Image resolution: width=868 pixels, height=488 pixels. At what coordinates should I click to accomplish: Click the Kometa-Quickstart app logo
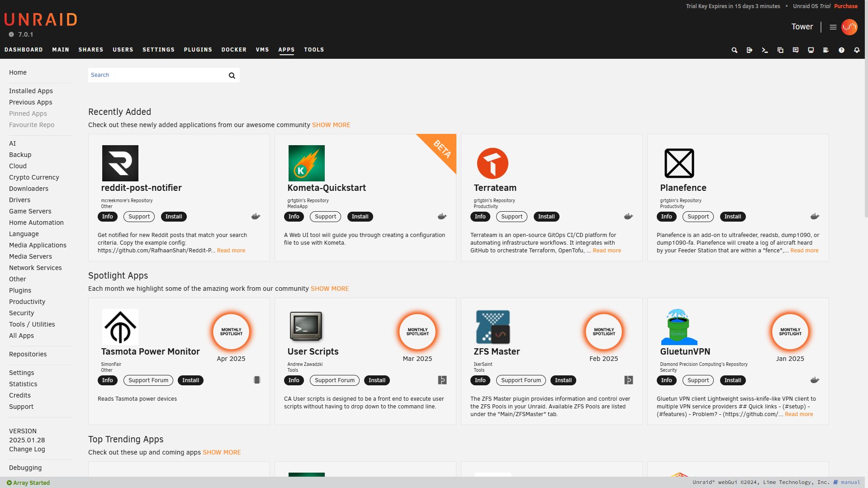pyautogui.click(x=307, y=163)
